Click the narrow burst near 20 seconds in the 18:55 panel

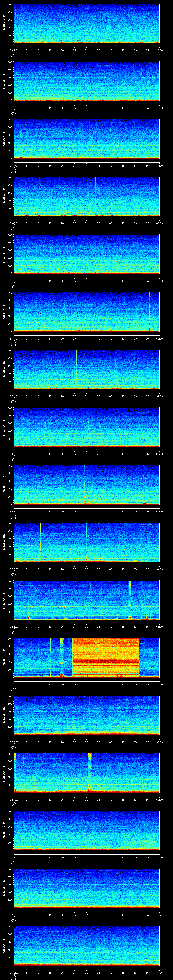click(62, 655)
